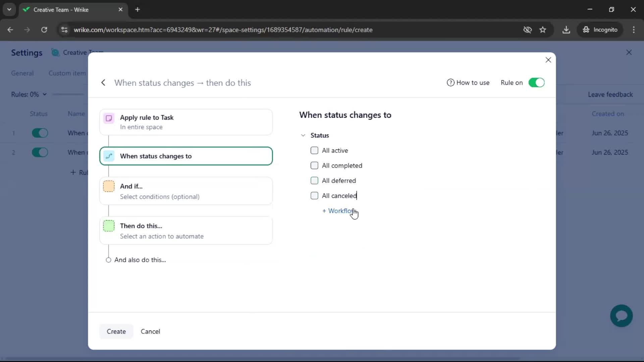
Task: Collapse the Status section chevron
Action: coord(303,135)
